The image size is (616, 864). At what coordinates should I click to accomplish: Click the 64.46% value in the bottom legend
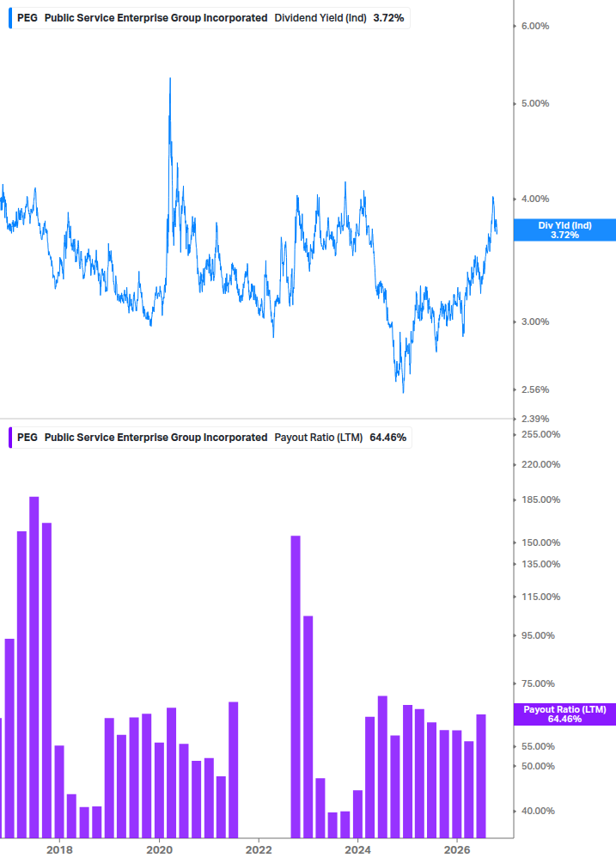(388, 438)
